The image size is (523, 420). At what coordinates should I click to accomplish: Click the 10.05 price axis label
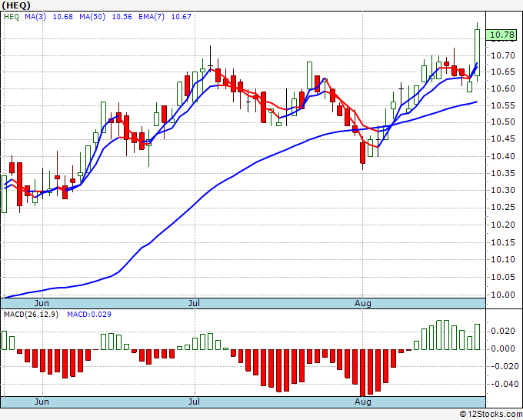tap(503, 277)
